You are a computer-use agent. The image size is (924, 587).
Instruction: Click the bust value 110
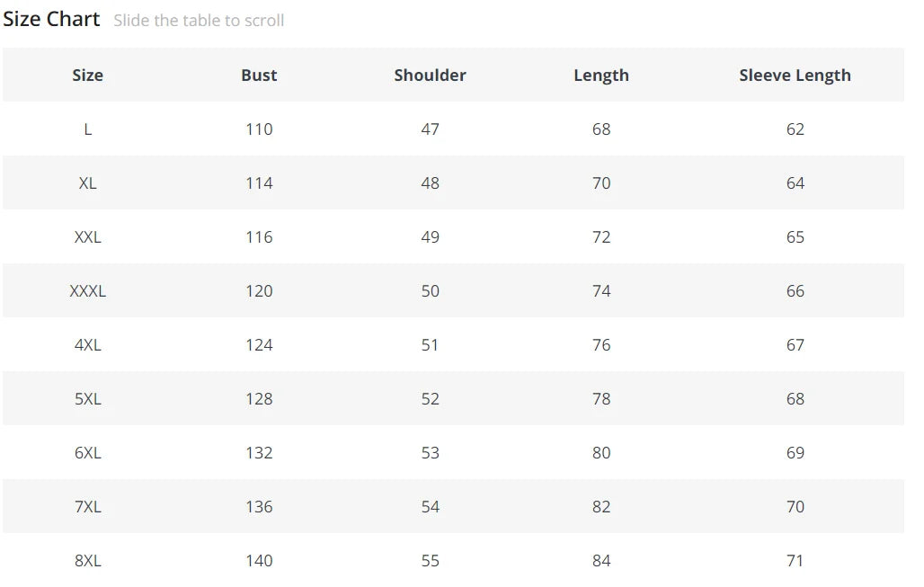(x=259, y=129)
